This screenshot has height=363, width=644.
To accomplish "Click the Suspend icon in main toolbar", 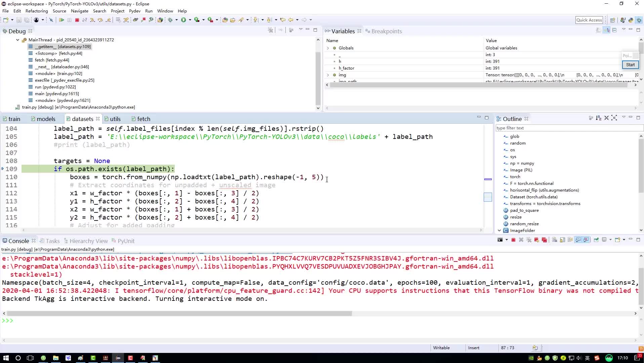I will [x=69, y=20].
